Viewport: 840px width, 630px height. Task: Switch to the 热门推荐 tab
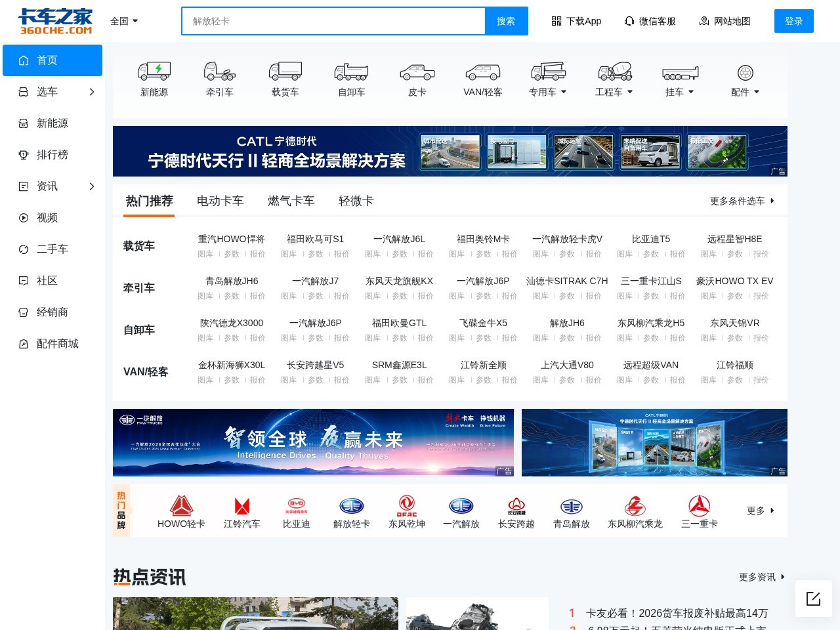coord(150,201)
